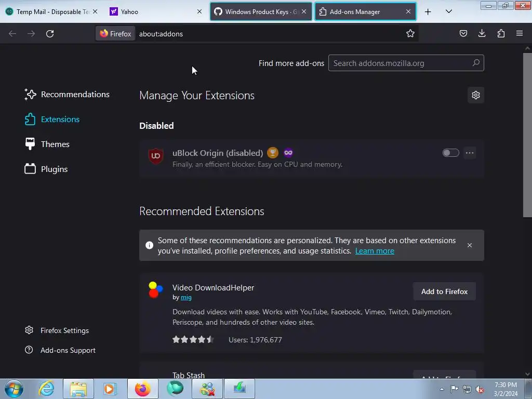Bookmark this page with the star icon
The height and width of the screenshot is (399, 532).
410,33
